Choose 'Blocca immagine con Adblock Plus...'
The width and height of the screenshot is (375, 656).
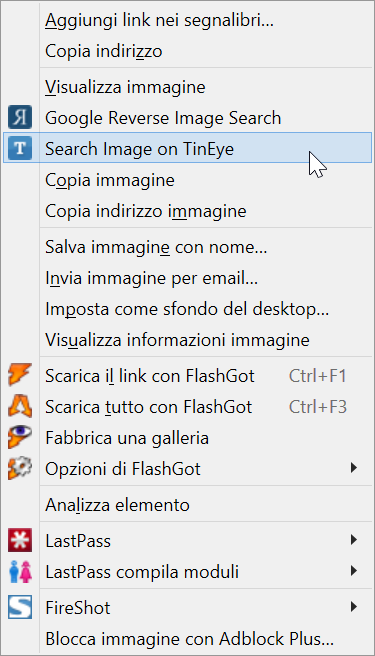point(187,638)
